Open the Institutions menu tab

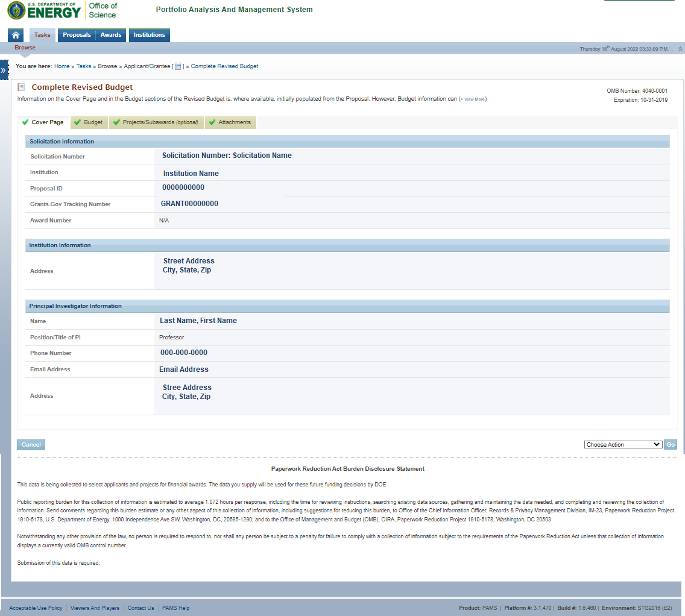pyautogui.click(x=150, y=35)
